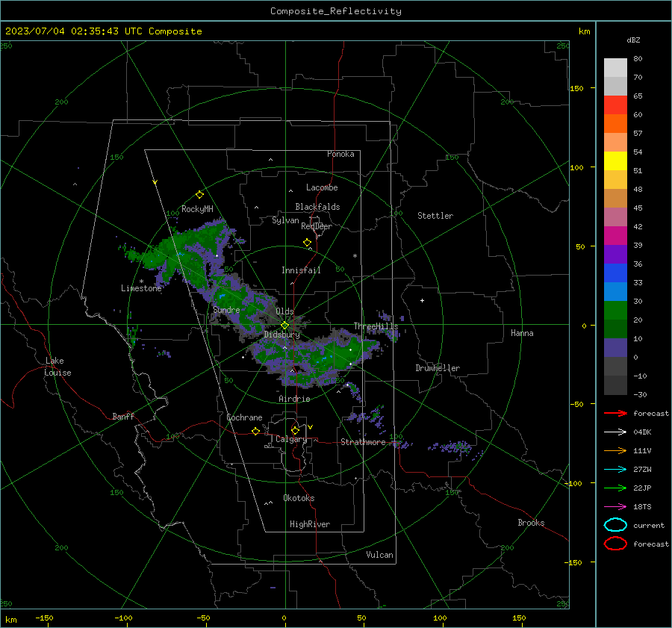Click the Sundre label
This screenshot has height=628, width=672.
226,310
